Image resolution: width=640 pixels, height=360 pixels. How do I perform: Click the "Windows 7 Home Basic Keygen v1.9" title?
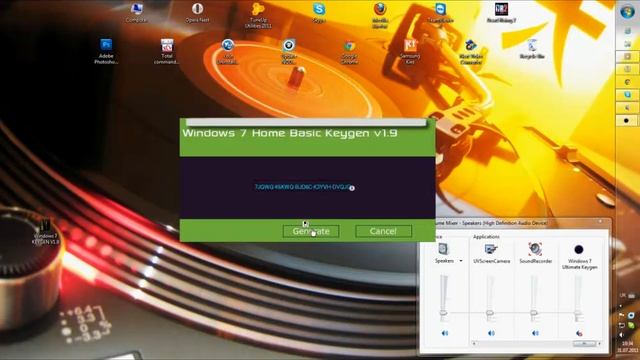tap(290, 133)
